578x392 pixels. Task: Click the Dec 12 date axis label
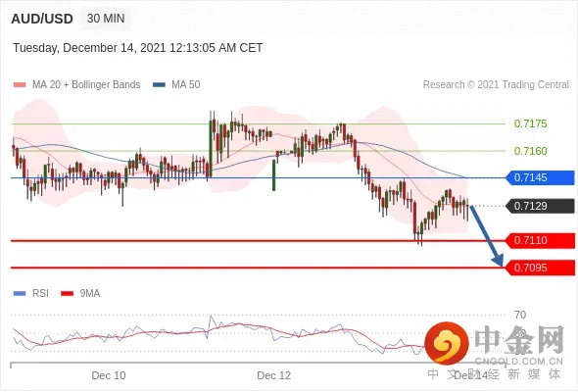click(x=273, y=375)
